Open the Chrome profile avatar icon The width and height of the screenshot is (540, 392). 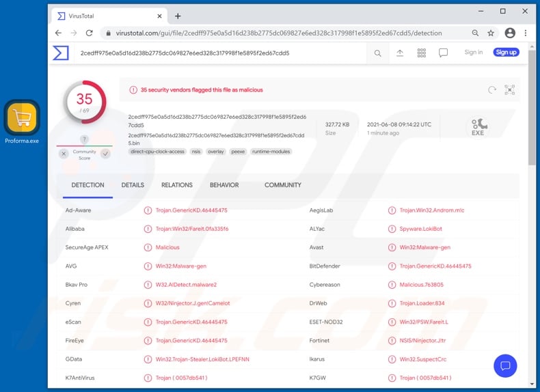[510, 33]
